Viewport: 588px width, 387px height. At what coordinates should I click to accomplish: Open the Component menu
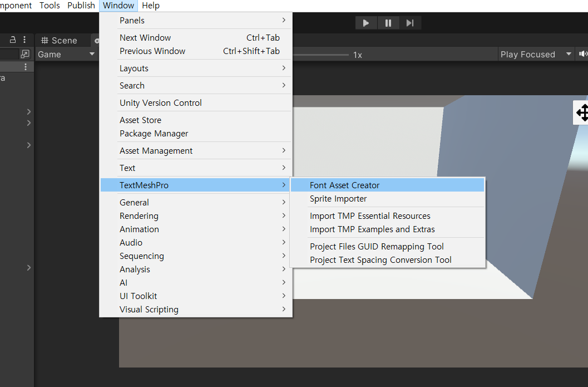[x=16, y=6]
